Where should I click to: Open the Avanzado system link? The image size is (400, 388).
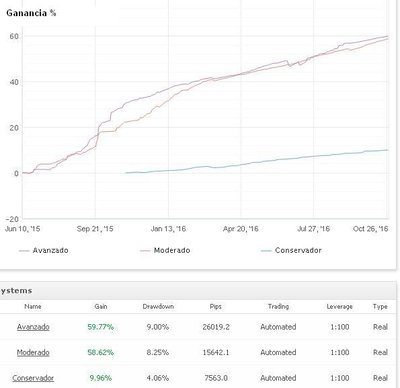tap(33, 327)
